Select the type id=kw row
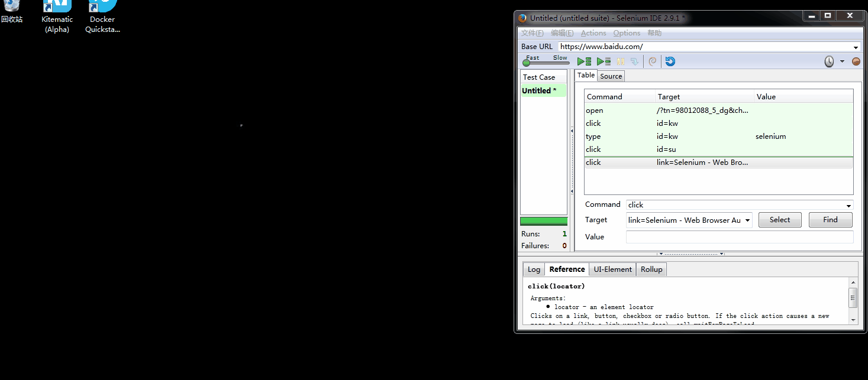 point(719,137)
